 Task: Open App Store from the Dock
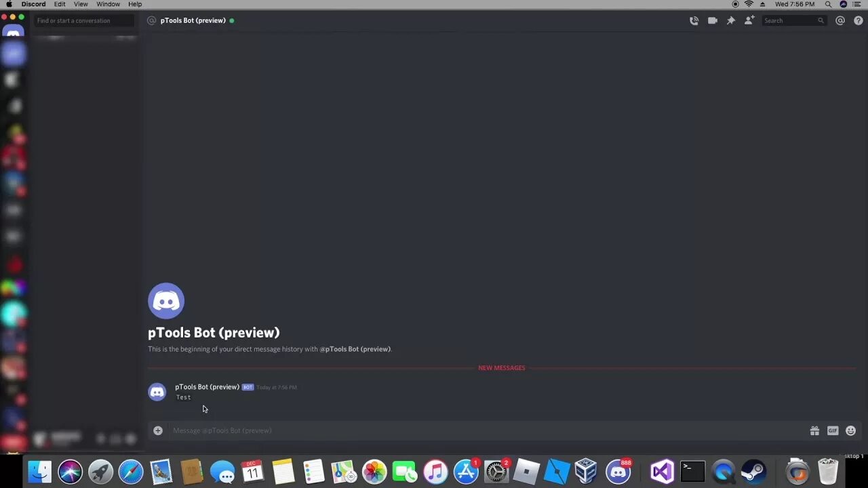tap(466, 472)
